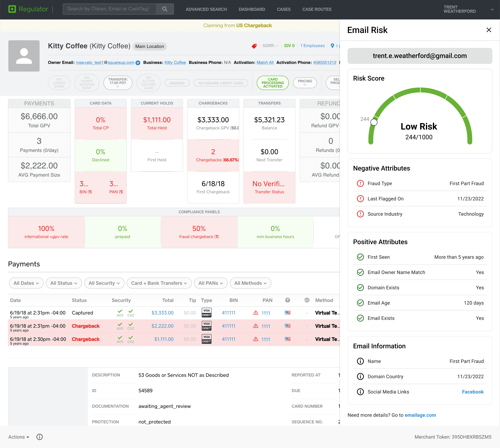Expand the All Security filter dropdown

tap(104, 283)
